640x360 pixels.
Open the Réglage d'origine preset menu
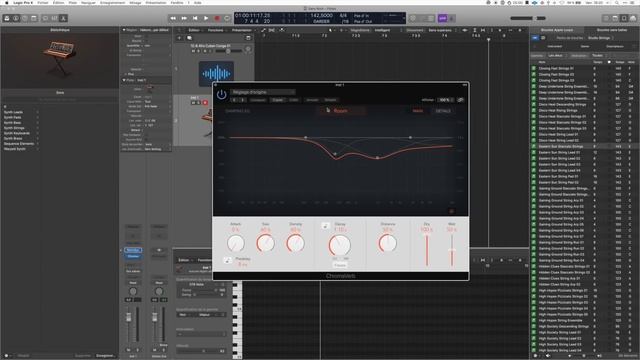[262, 92]
